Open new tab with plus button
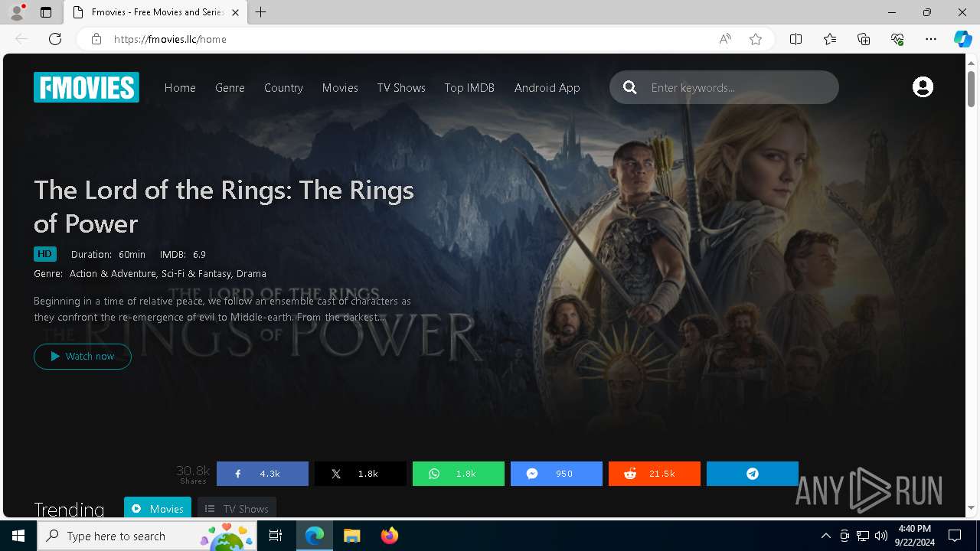 (261, 12)
